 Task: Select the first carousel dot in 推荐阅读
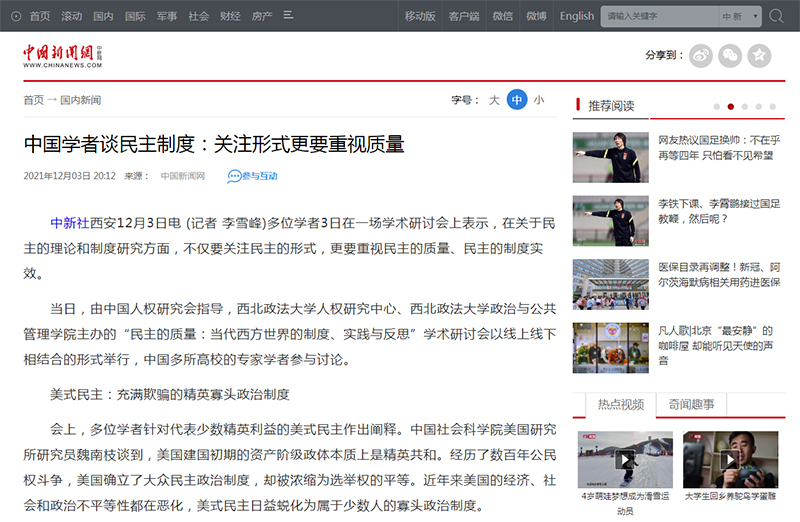coord(717,106)
